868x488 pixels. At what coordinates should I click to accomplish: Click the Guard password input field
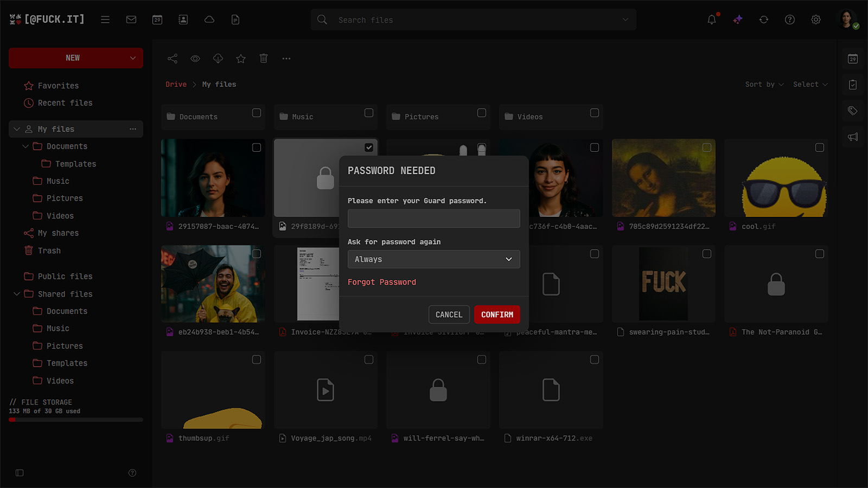(433, 219)
